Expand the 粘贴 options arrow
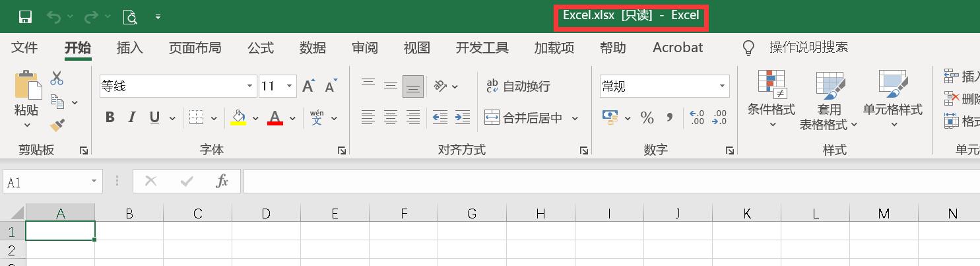The height and width of the screenshot is (266, 980). pos(27,125)
